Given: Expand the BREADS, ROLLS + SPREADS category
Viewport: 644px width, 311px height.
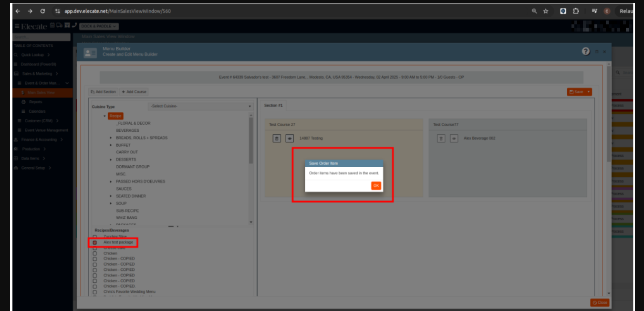Looking at the screenshot, I should (111, 138).
